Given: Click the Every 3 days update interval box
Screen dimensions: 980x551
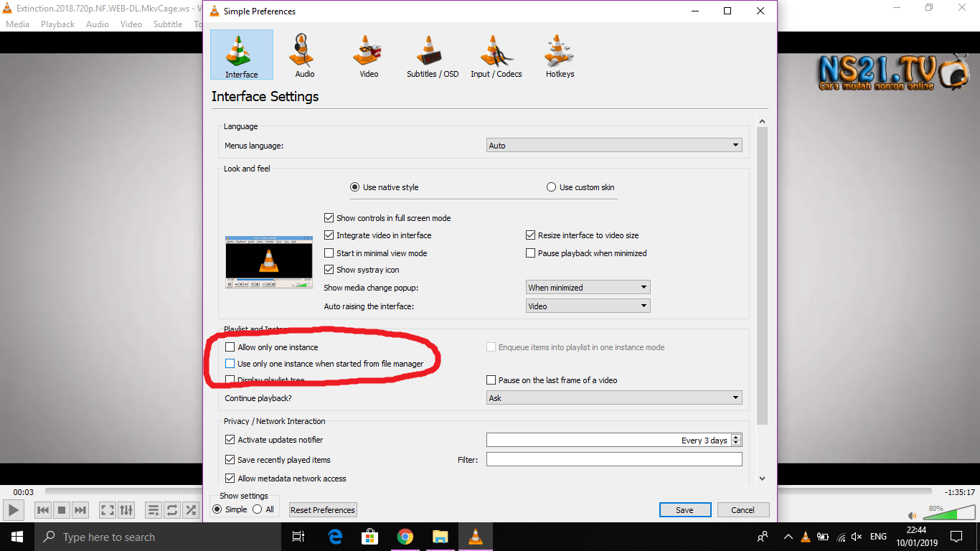Looking at the screenshot, I should 614,440.
